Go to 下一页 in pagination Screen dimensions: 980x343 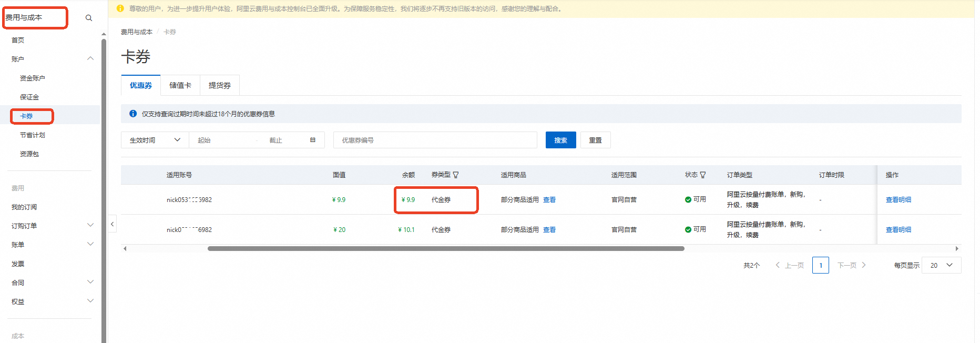(852, 265)
